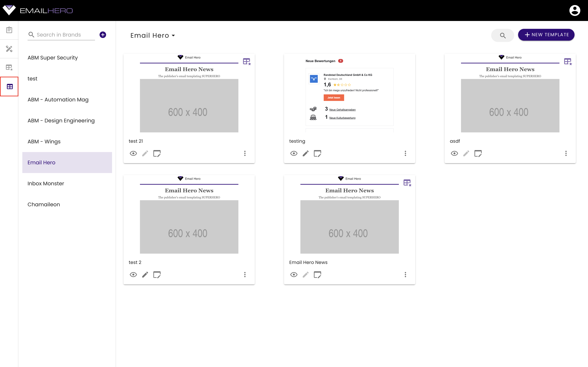Click the edit pencil icon on test 2

coord(145,275)
